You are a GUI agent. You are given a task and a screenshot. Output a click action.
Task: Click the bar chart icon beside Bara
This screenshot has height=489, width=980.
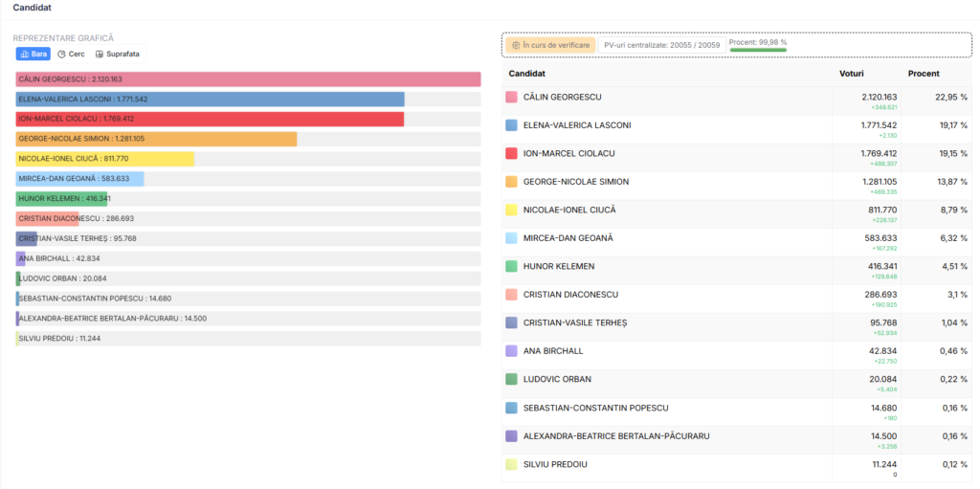click(25, 54)
